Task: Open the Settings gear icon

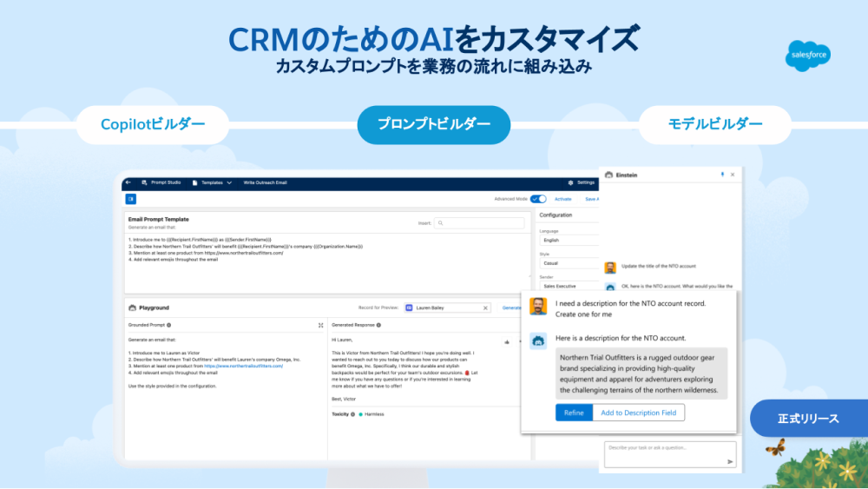Action: pyautogui.click(x=571, y=182)
